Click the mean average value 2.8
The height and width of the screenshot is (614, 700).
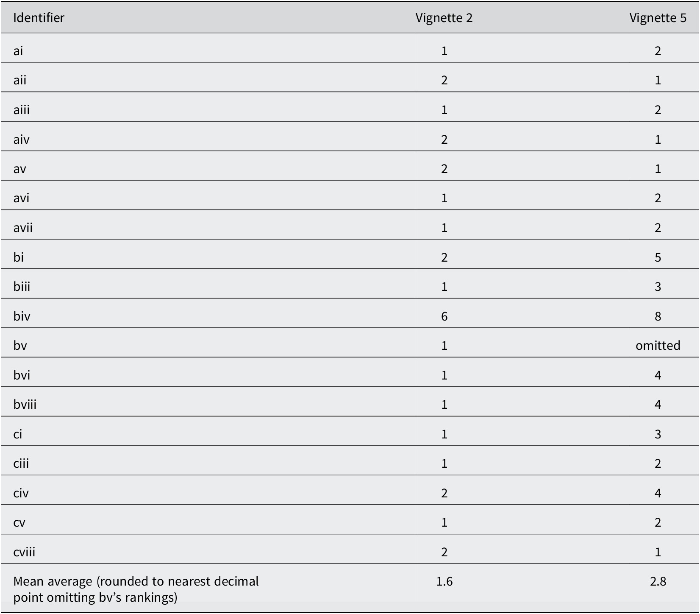tap(658, 581)
